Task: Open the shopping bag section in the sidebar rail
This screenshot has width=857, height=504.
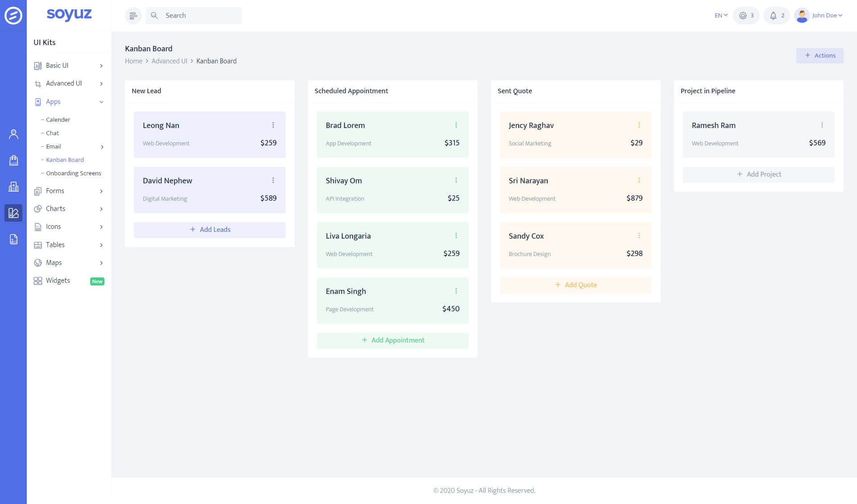Action: coord(13,160)
